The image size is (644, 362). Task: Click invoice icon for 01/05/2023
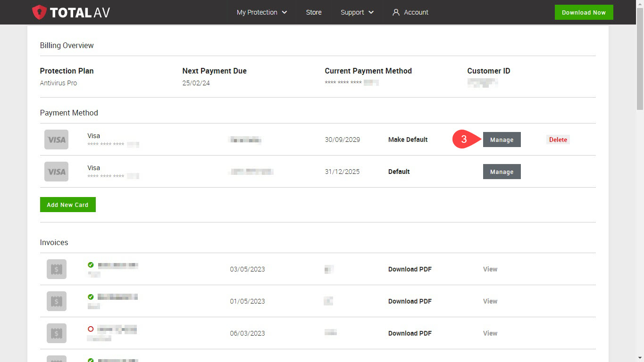pos(56,301)
